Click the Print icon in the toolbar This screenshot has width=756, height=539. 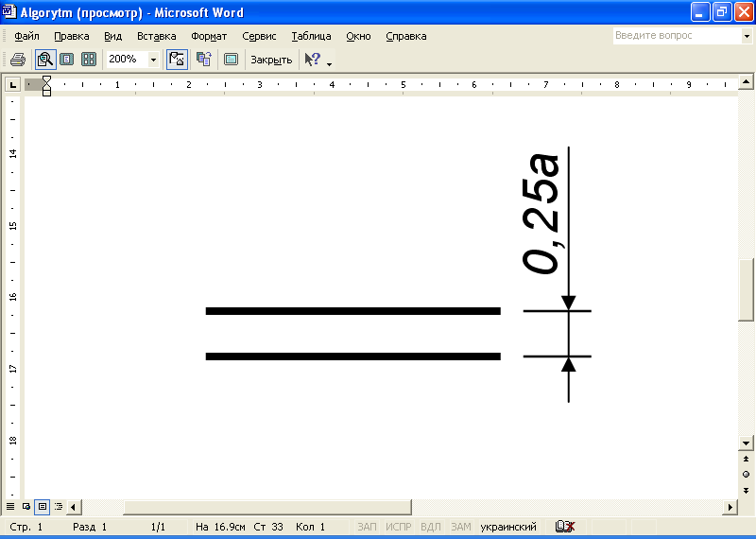click(18, 60)
